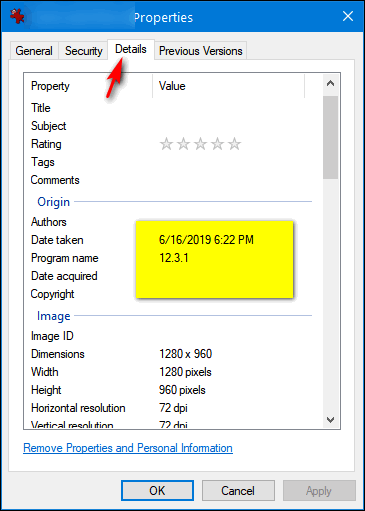365x511 pixels.
Task: Switch to the General tab
Action: (x=34, y=51)
